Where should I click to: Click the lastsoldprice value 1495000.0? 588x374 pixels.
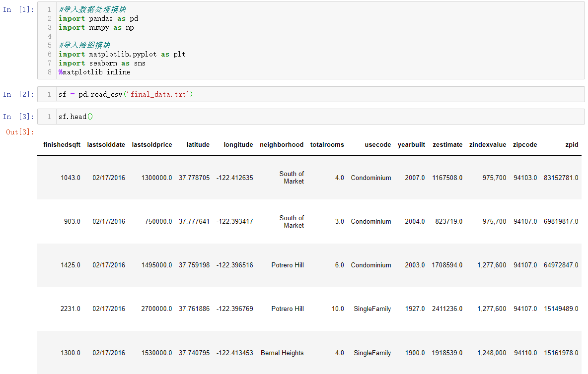[x=157, y=265]
